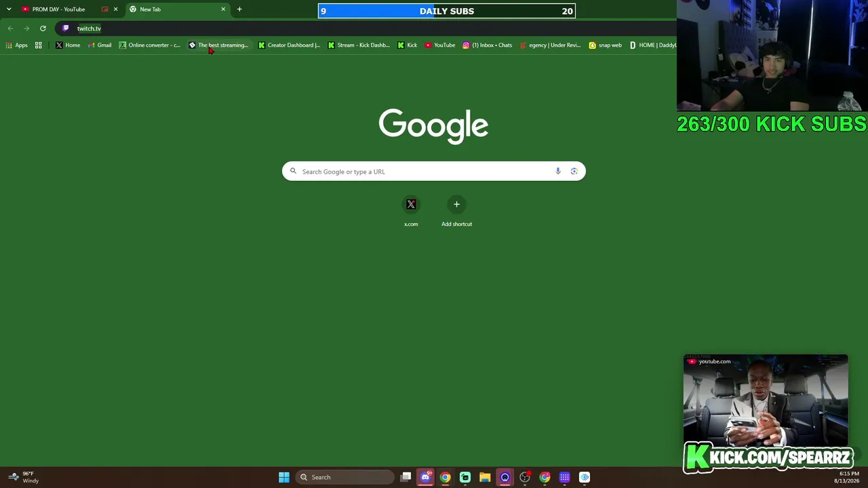Open the Kick bookmark
The image size is (868, 488).
pos(407,45)
